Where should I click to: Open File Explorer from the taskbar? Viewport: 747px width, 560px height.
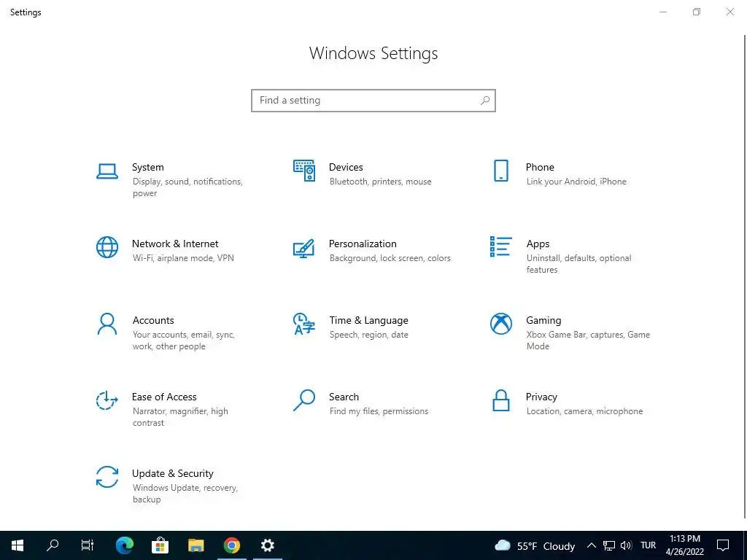pyautogui.click(x=196, y=545)
